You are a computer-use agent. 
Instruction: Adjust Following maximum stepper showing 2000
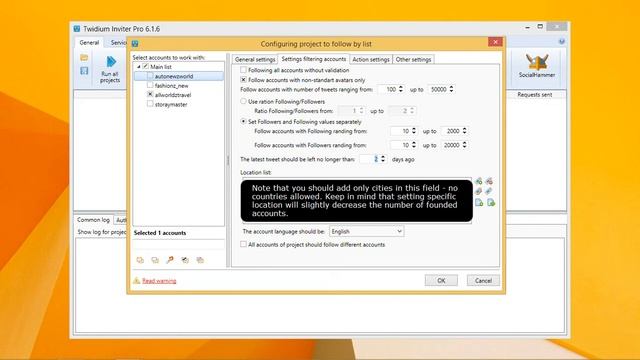pos(464,131)
